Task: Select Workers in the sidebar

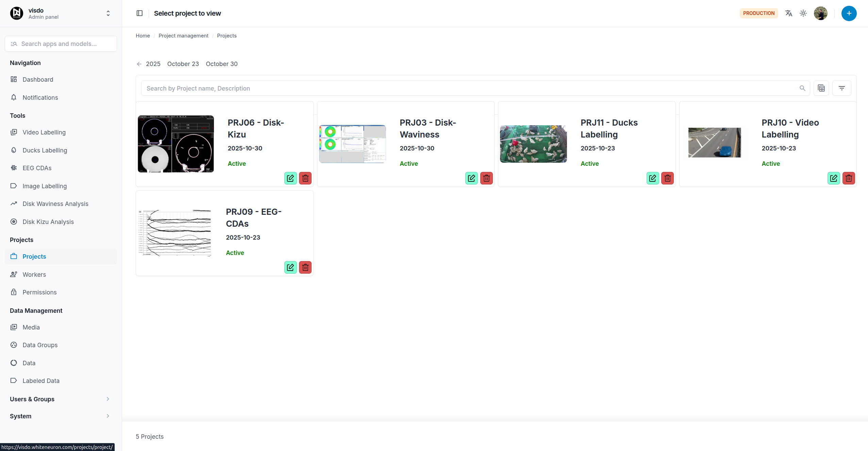Action: point(34,274)
